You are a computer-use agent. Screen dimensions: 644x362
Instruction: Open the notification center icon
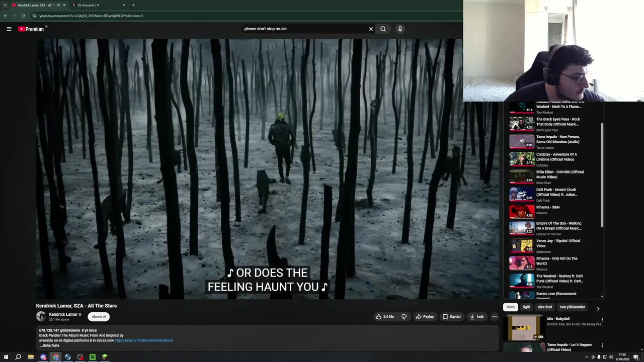click(636, 357)
